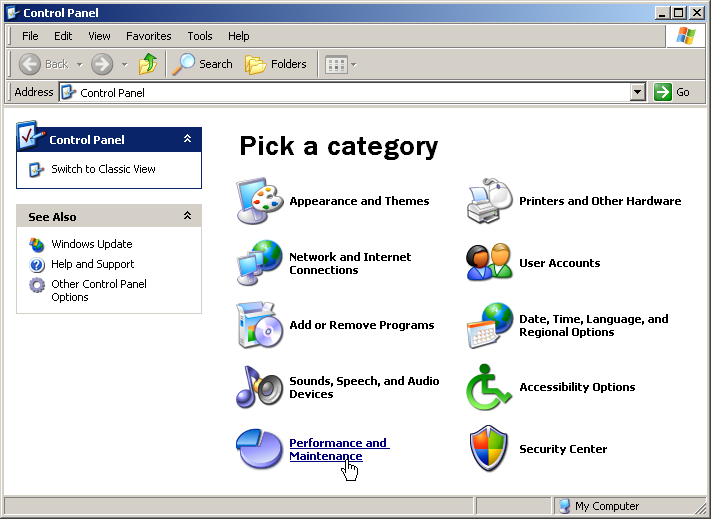
Task: Click the Switch to Classic View link
Action: pos(103,169)
